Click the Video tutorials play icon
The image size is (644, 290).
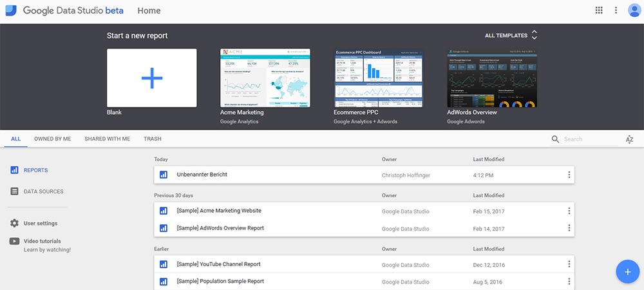14,241
